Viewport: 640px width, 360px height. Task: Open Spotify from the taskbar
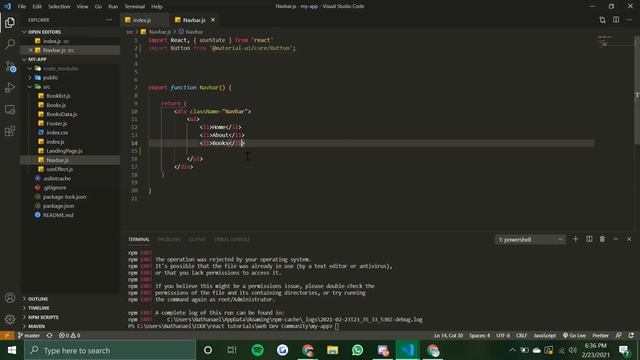pos(258,350)
